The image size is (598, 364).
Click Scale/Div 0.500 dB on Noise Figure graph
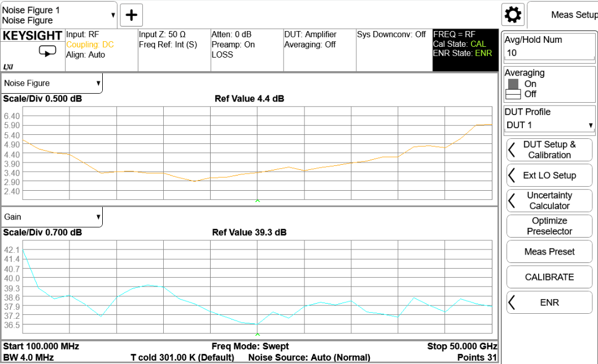pyautogui.click(x=42, y=99)
